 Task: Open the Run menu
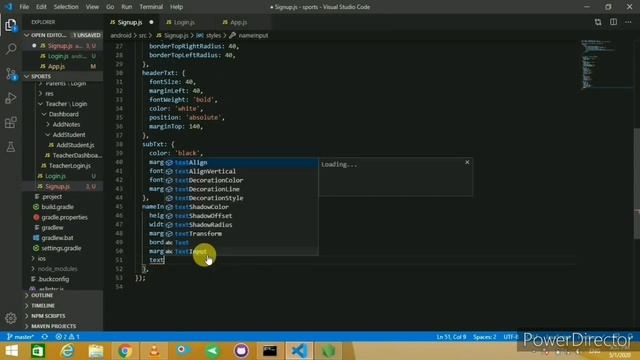127,7
